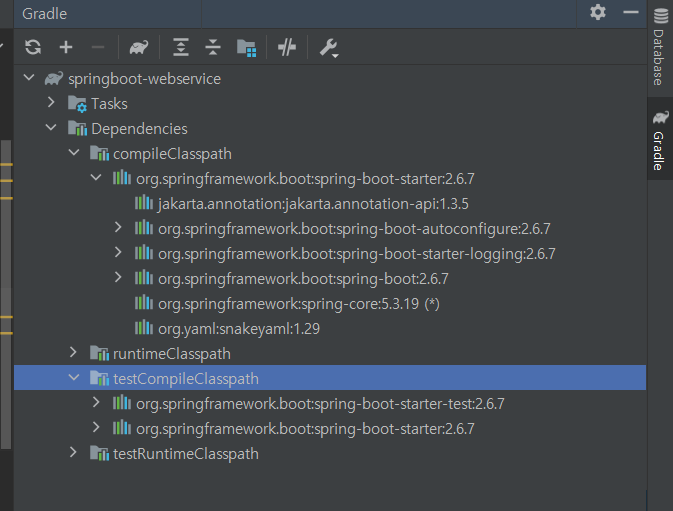Expand spring-boot-starter-logging:2.6.7 dependency
673x511 pixels.
coord(118,252)
